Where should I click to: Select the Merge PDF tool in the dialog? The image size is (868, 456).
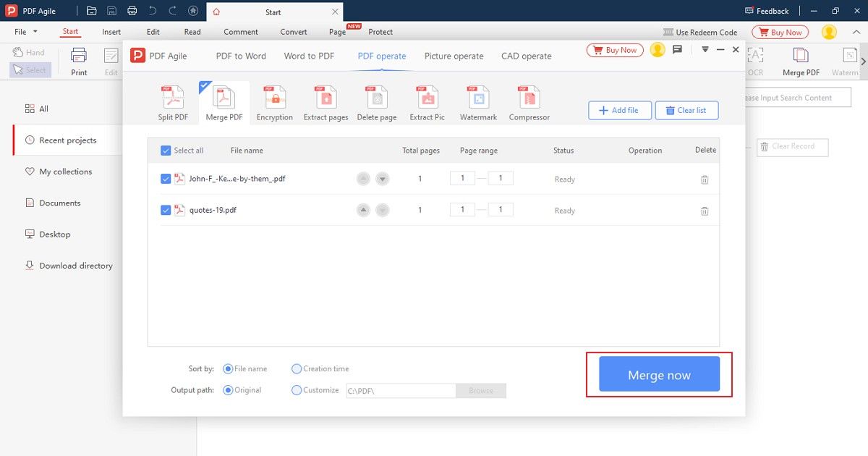pos(224,103)
